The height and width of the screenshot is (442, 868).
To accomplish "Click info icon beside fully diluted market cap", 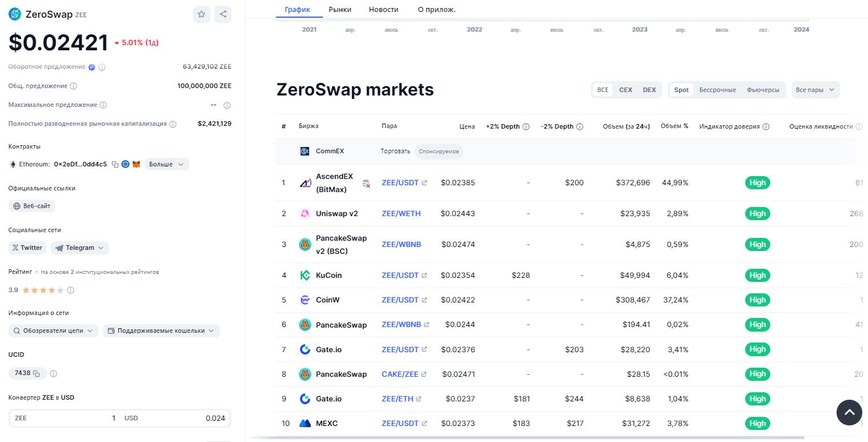I will (x=173, y=124).
